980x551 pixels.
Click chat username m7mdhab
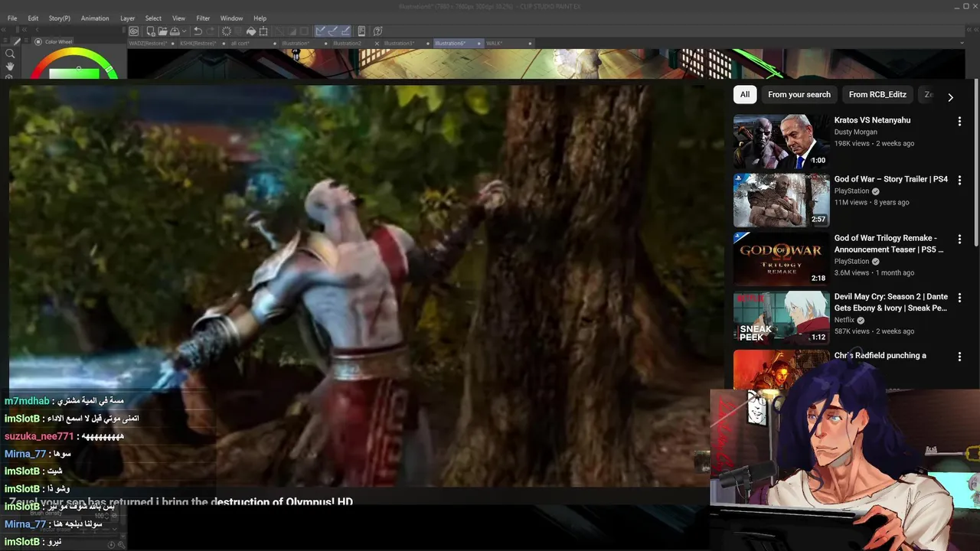[27, 401]
